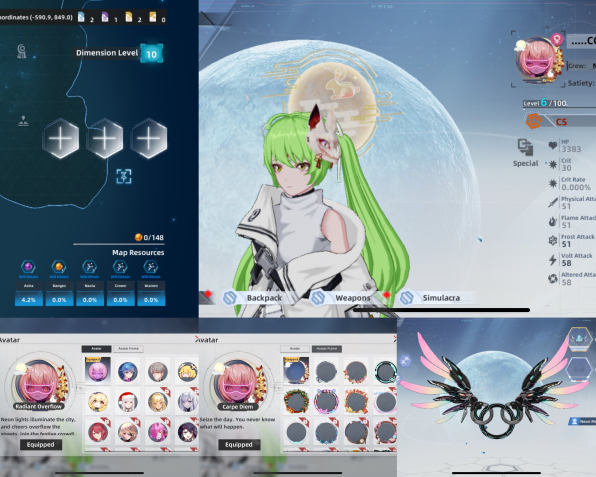Select the purple nucleus map resource icon
The height and width of the screenshot is (477, 596).
(29, 267)
